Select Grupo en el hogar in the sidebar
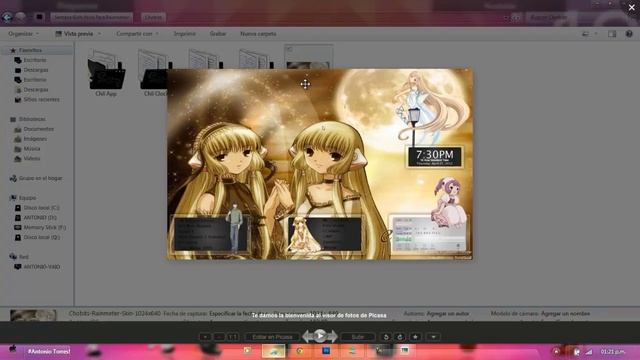640x360 pixels. [40, 178]
